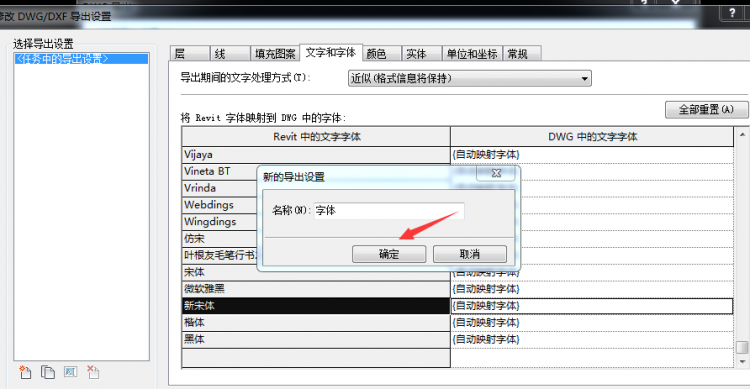Switch to the 线 tab
Screen dimensions: 750x389
pos(230,54)
